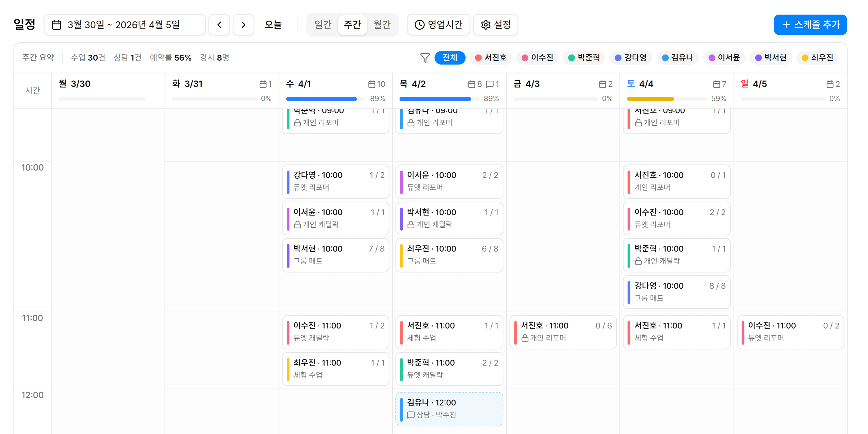Toggle the 서진호 instructor filter chip
Viewport: 868px width, 434px height.
pos(491,58)
